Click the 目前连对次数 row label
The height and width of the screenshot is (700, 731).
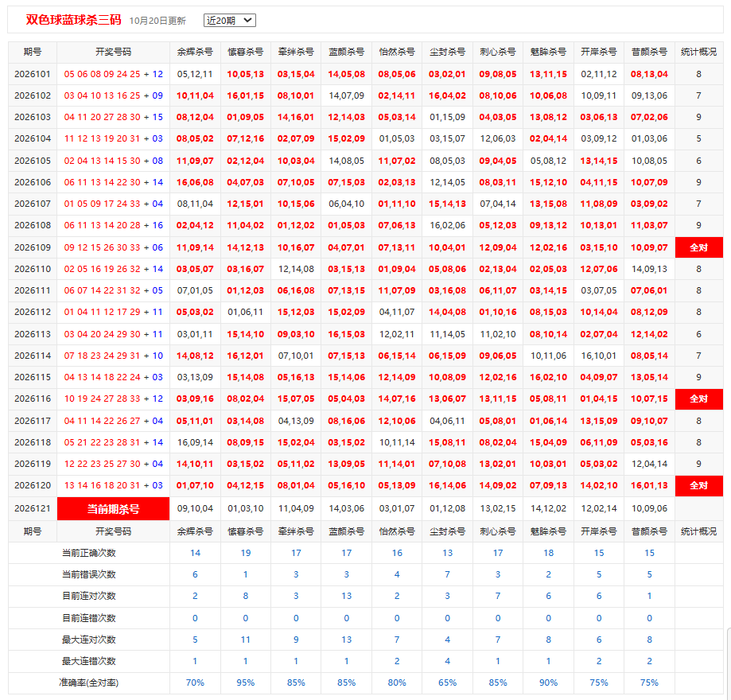89,596
